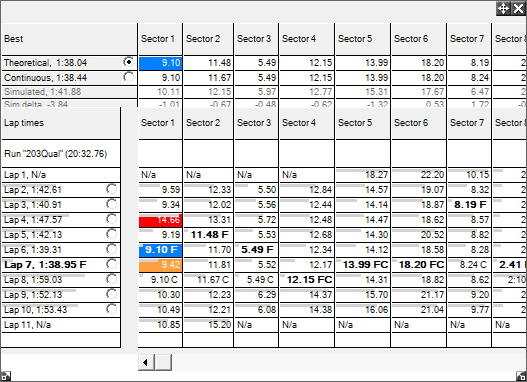Click the 11.48 F cell in Lap 5

tap(208, 235)
